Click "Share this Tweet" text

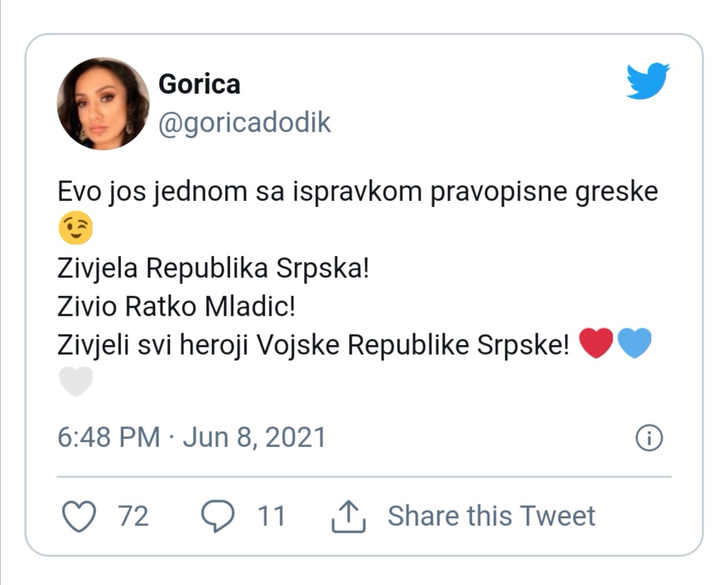tap(491, 516)
